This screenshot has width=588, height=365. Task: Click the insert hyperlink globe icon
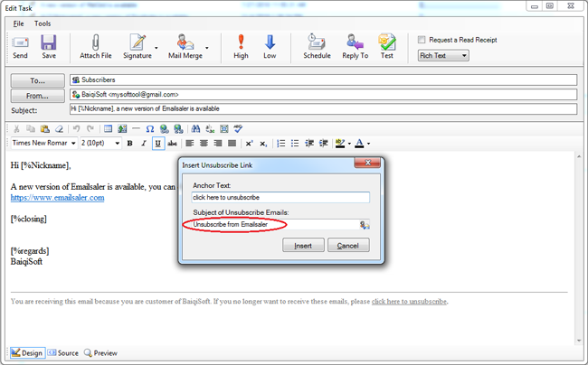coord(165,129)
